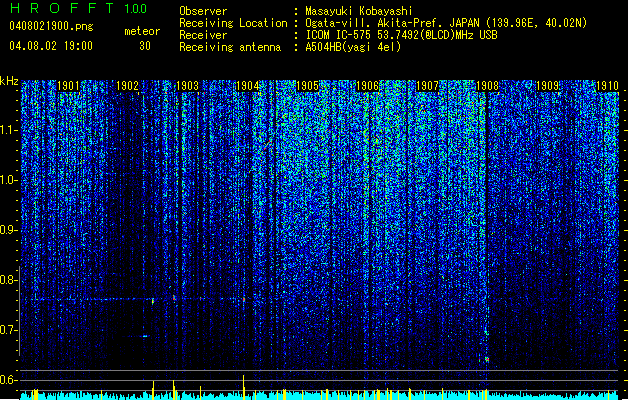Click the 0.7 kHz frequency label

9,330
